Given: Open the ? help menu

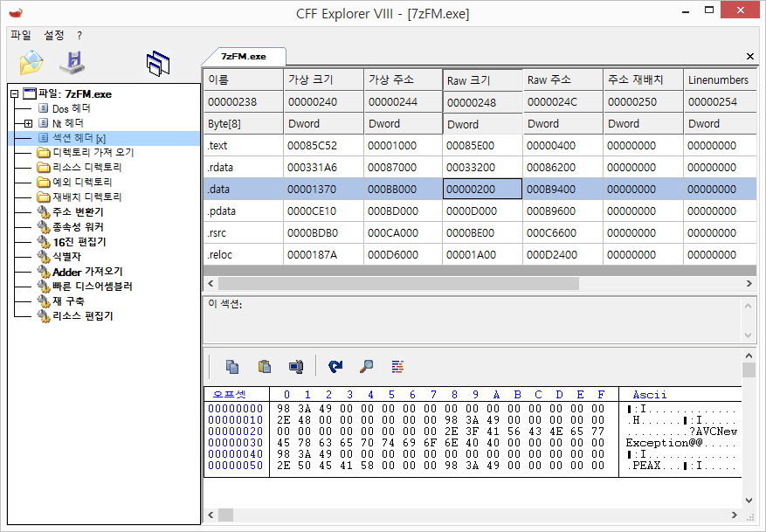Looking at the screenshot, I should pos(79,35).
